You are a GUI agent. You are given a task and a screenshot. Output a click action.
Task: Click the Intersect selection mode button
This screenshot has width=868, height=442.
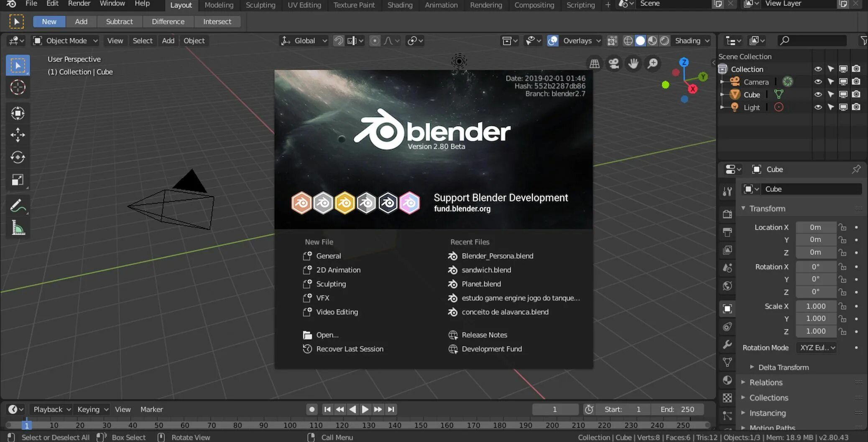coord(217,21)
